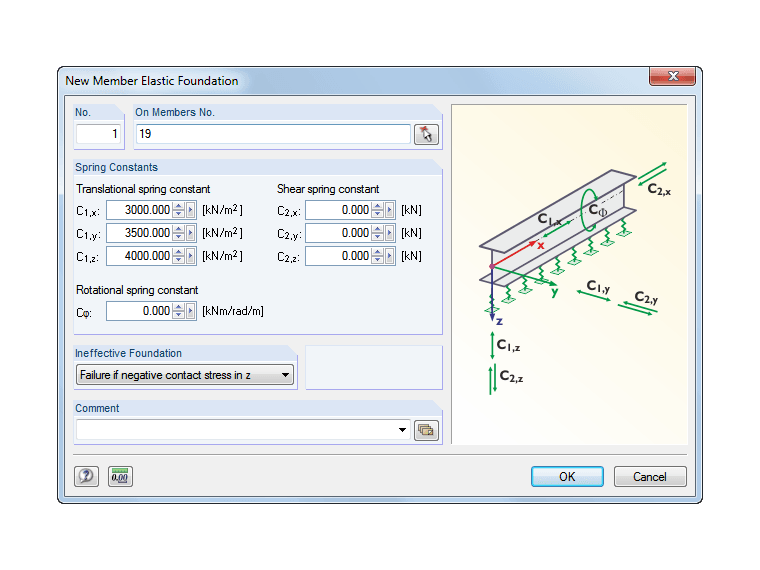Increase C1,y value with up spinner
Image resolution: width=760 pixels, height=570 pixels.
(179, 229)
